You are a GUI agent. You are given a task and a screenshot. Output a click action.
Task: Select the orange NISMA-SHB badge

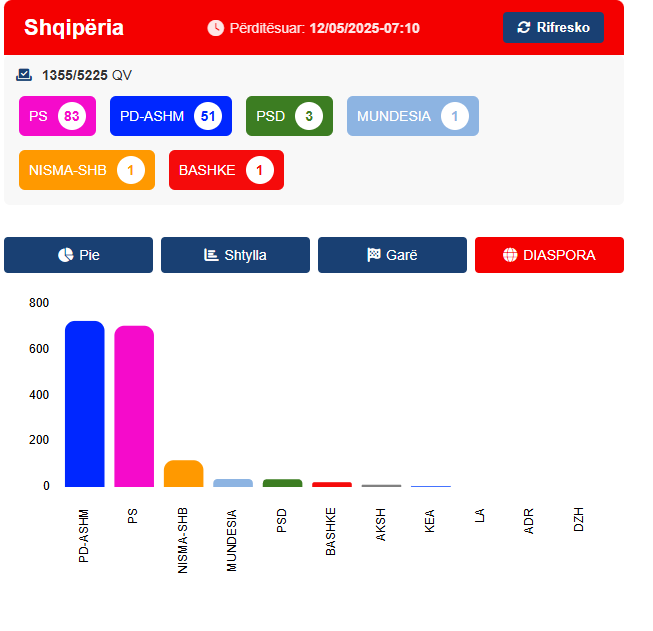[87, 170]
